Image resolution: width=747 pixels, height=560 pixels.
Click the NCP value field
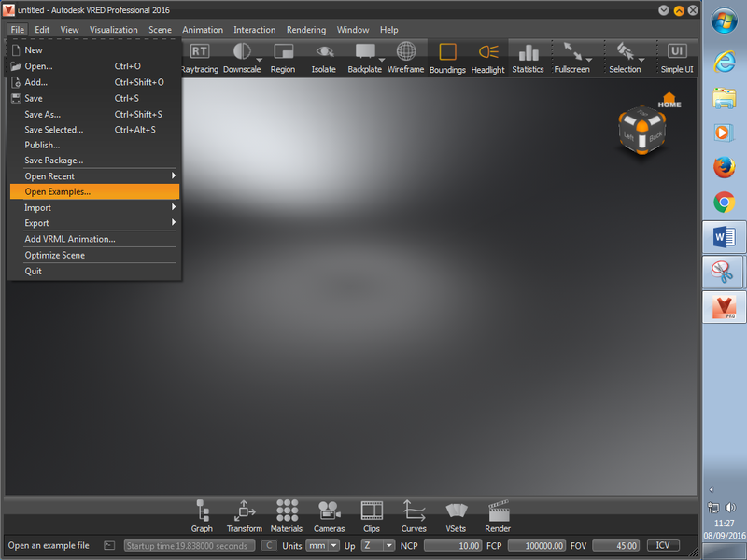pos(453,545)
